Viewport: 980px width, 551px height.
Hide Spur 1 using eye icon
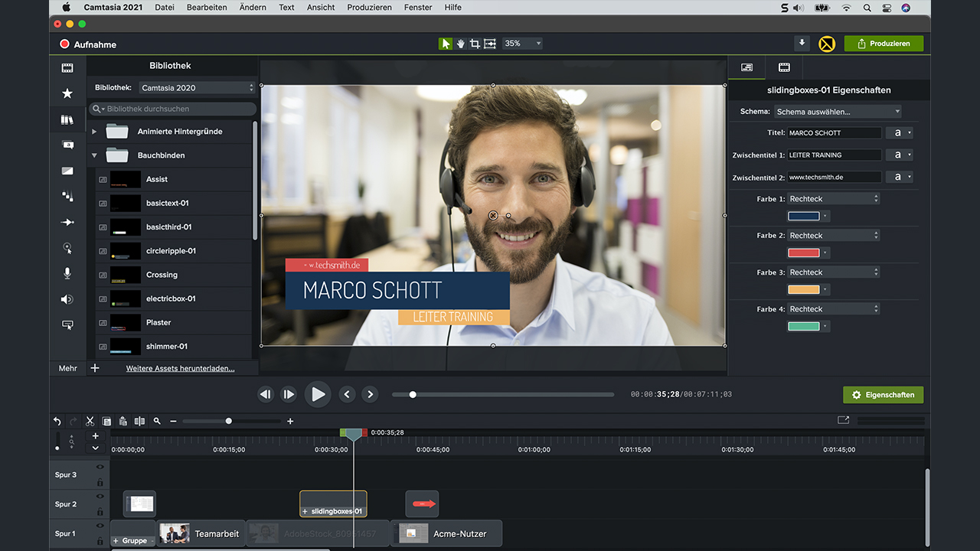(100, 526)
